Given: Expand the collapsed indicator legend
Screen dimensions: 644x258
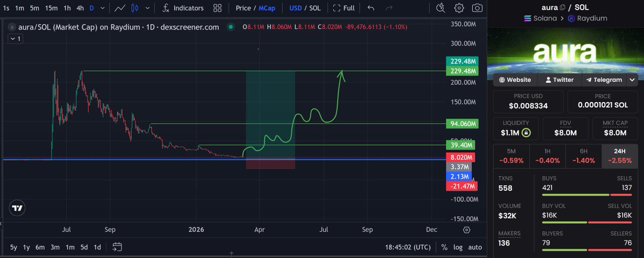Looking at the screenshot, I should (x=15, y=39).
